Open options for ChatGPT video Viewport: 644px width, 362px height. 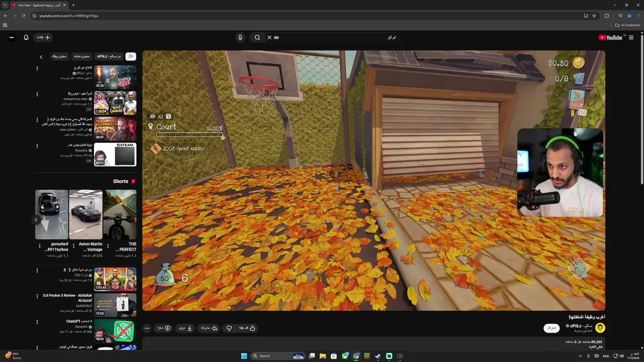tap(37, 322)
